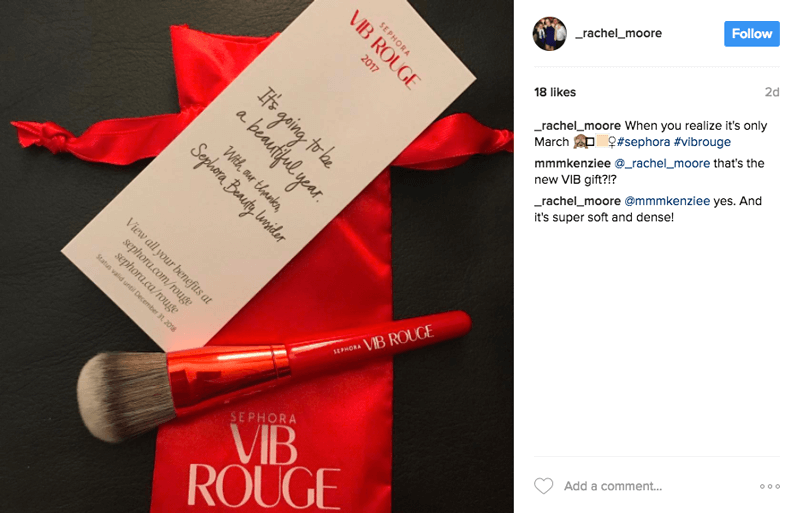Click the white VIB Rouge 2017 card
The height and width of the screenshot is (513, 800).
pyautogui.click(x=268, y=174)
